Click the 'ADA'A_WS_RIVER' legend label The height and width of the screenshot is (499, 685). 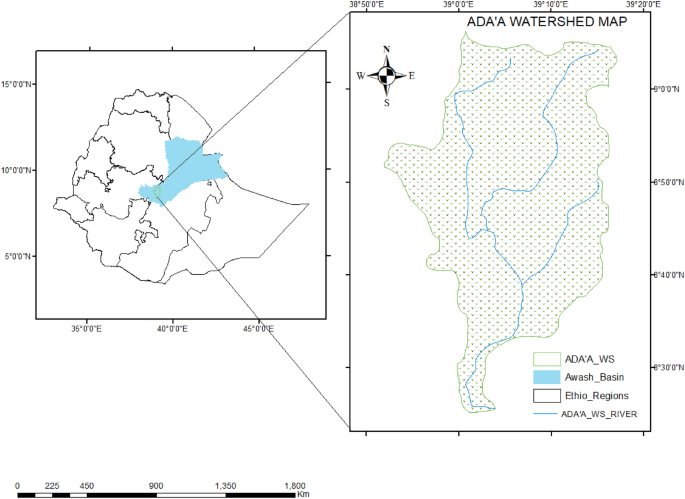pyautogui.click(x=599, y=414)
